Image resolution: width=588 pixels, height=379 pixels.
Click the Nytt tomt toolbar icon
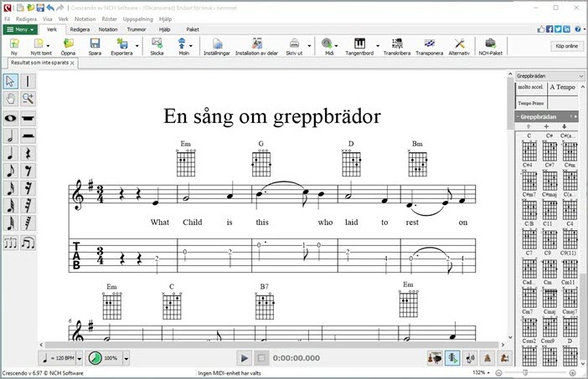(x=39, y=44)
